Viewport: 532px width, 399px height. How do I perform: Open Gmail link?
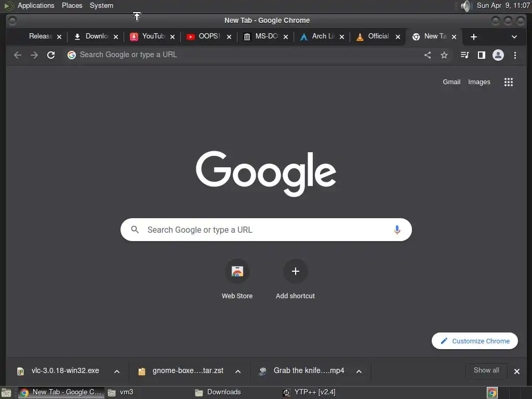(x=451, y=82)
